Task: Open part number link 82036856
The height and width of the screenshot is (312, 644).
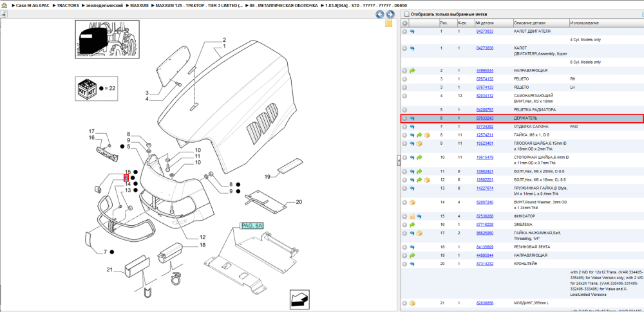Action: (485, 303)
